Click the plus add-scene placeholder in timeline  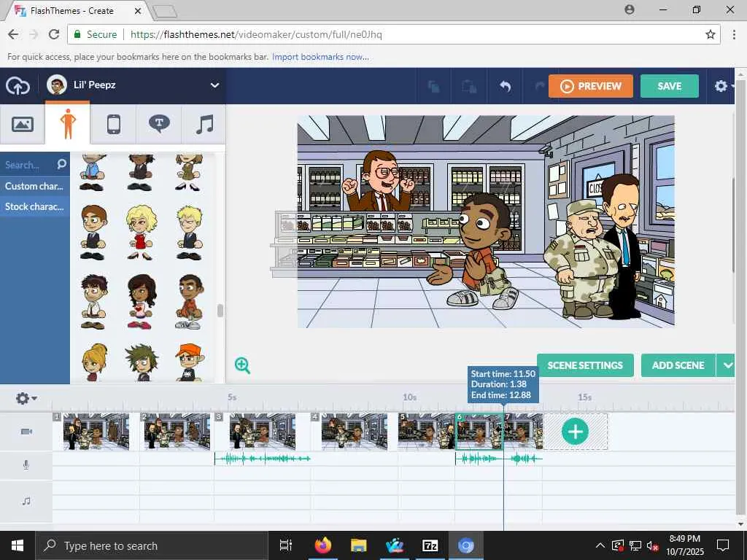(576, 432)
